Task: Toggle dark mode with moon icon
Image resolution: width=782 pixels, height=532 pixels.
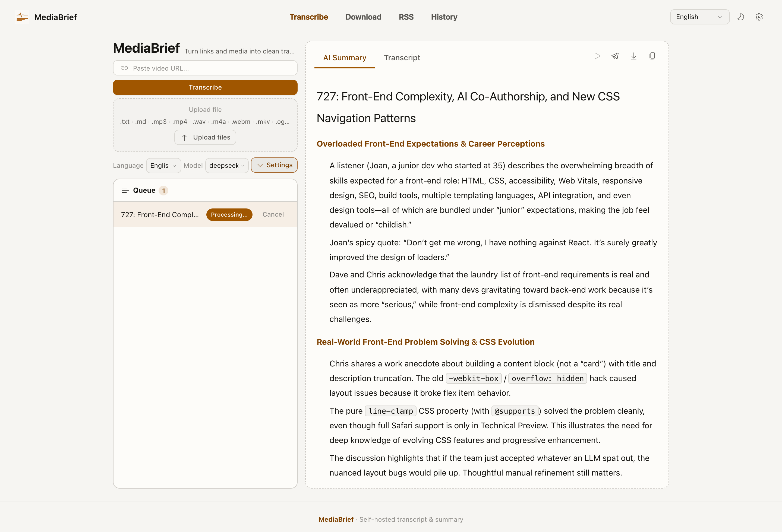Action: [x=741, y=17]
